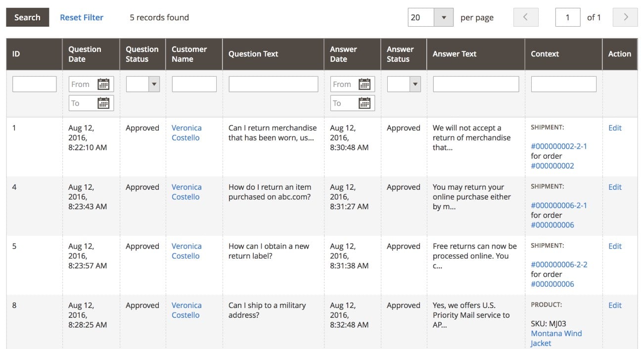Click question text 'How can I obtain a new return label?'
Screen dimensions: 644x349
coord(269,251)
